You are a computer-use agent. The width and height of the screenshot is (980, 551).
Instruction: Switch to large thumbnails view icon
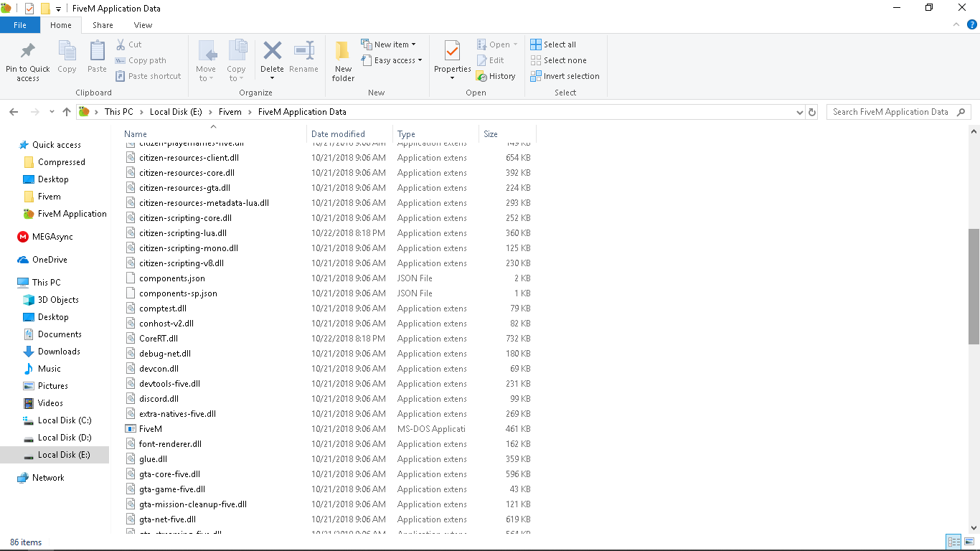pos(970,542)
